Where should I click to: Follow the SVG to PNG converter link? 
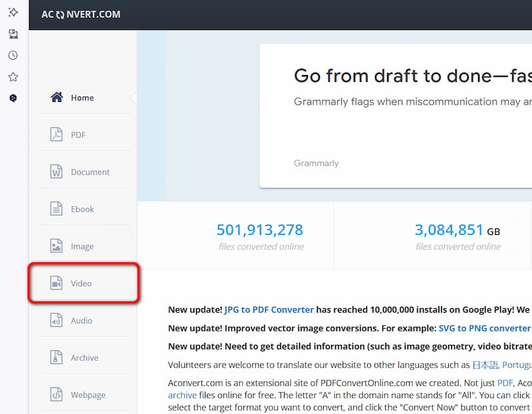coord(485,328)
